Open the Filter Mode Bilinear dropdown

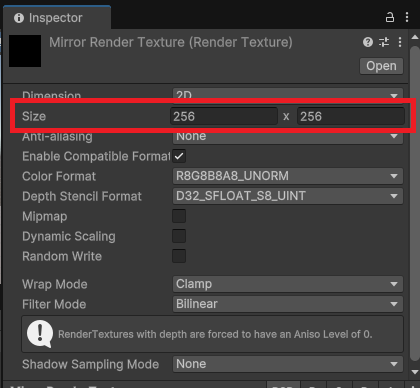coord(288,304)
